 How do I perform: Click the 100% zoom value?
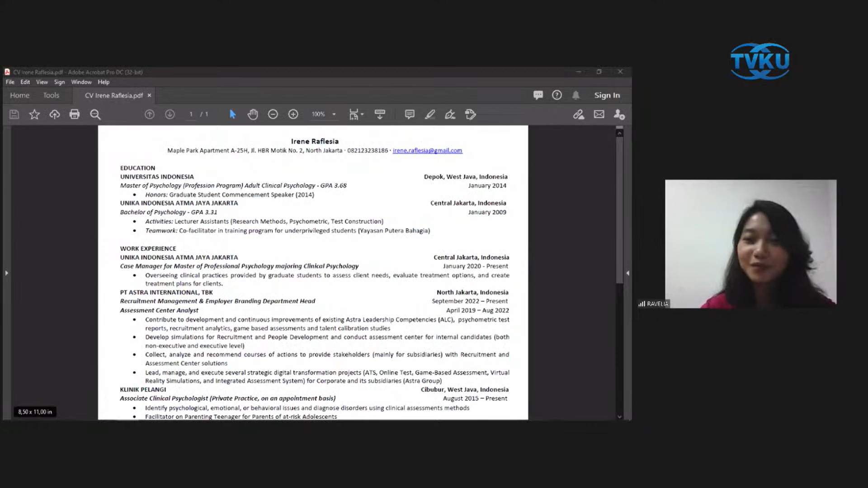[x=318, y=114]
